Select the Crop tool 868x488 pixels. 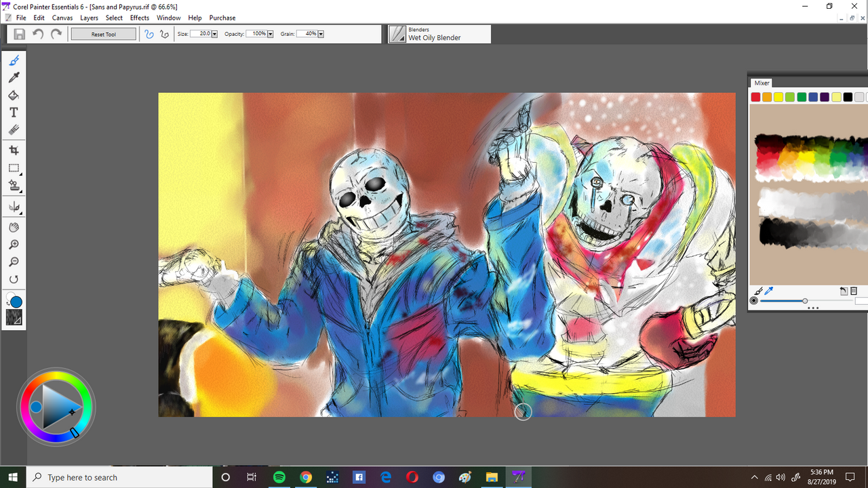[x=14, y=150]
